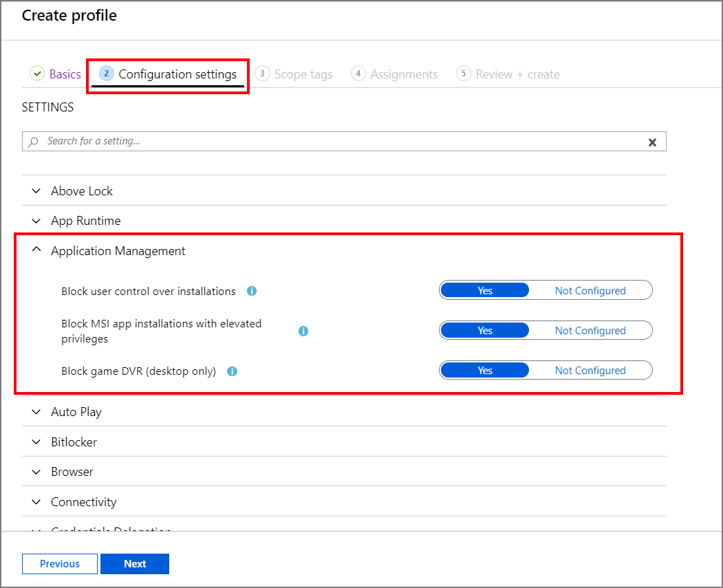Click the step 5 circle icon beside Review + create
The image size is (723, 588).
[x=462, y=73]
